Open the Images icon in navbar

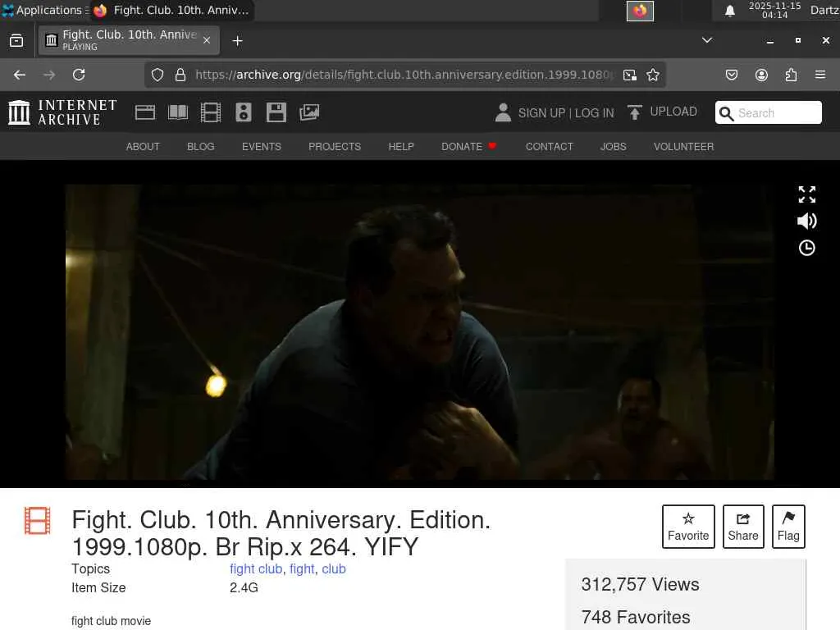click(309, 112)
